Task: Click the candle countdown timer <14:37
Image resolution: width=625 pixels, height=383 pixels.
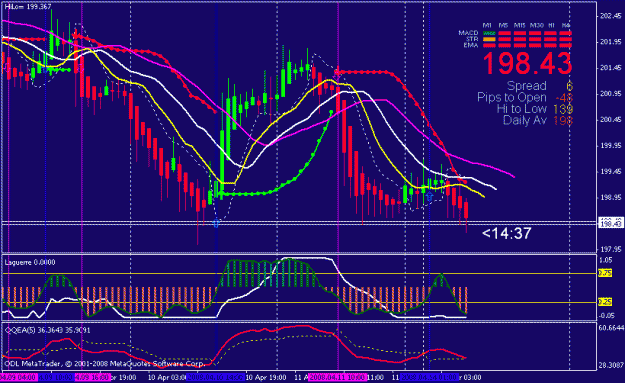Action: pyautogui.click(x=507, y=234)
